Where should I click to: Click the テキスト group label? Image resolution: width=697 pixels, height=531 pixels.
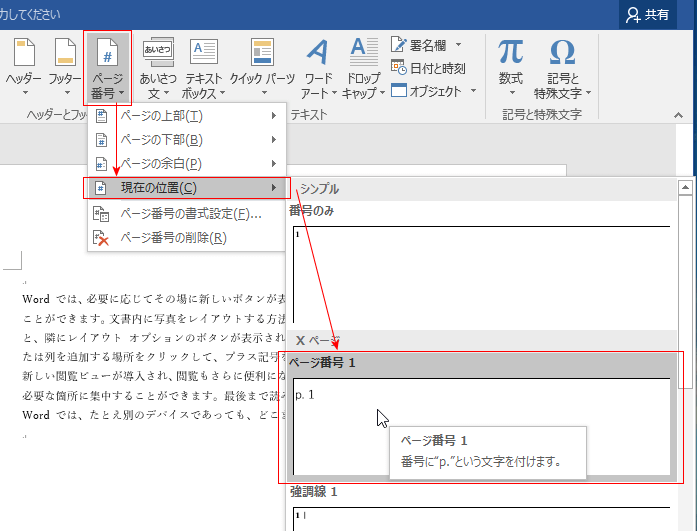click(308, 115)
